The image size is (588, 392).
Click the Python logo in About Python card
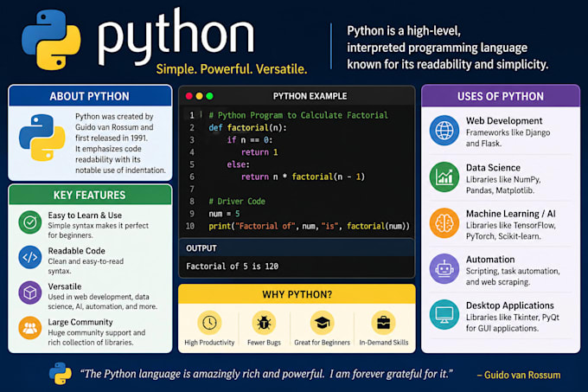[x=42, y=138]
